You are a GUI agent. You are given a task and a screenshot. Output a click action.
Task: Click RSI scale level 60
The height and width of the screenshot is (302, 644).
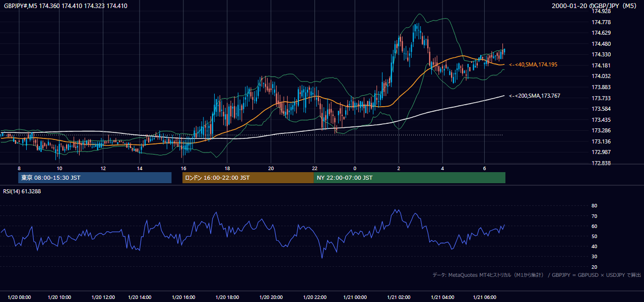[594, 226]
